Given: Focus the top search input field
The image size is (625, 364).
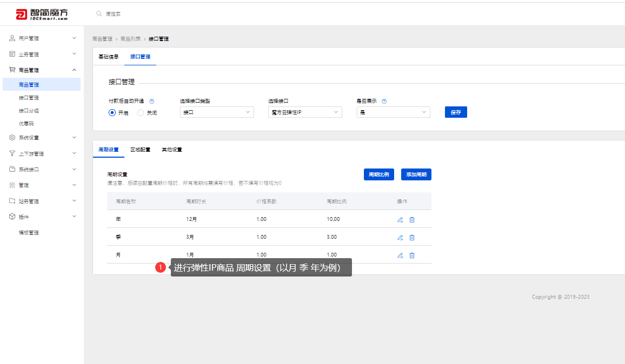Looking at the screenshot, I should coord(113,14).
